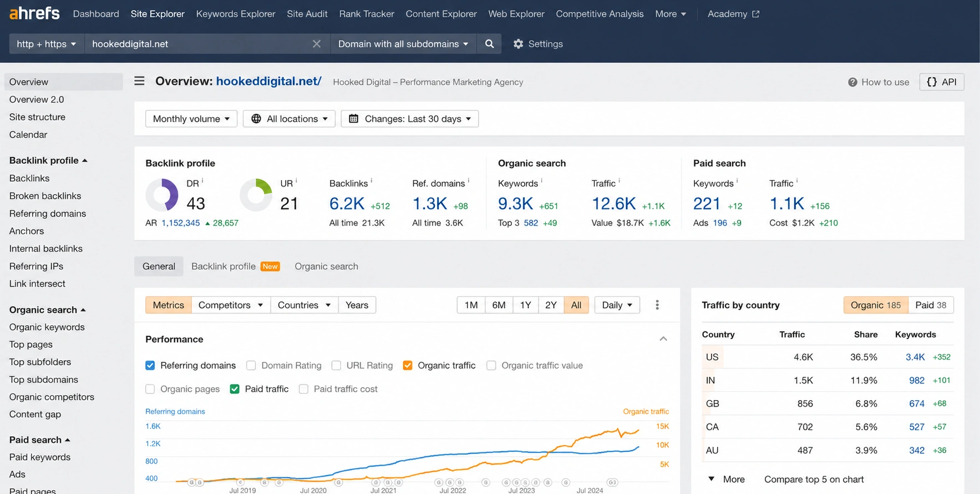Select the General tab
The height and width of the screenshot is (494, 980).
pyautogui.click(x=159, y=266)
